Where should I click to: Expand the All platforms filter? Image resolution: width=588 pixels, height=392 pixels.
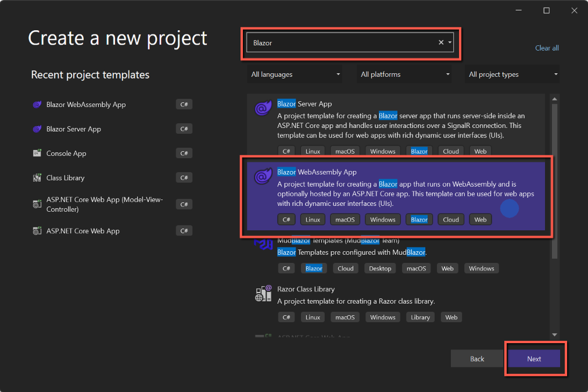405,74
